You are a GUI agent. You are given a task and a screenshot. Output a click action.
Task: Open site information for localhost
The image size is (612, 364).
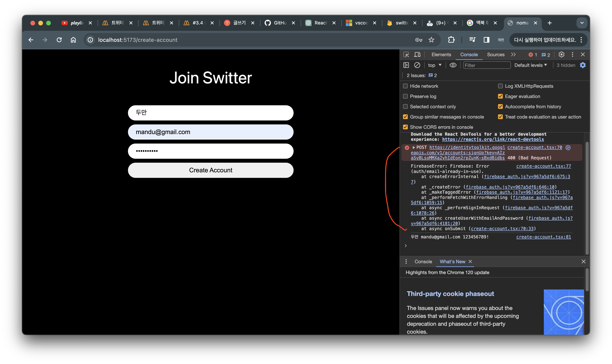pyautogui.click(x=90, y=40)
